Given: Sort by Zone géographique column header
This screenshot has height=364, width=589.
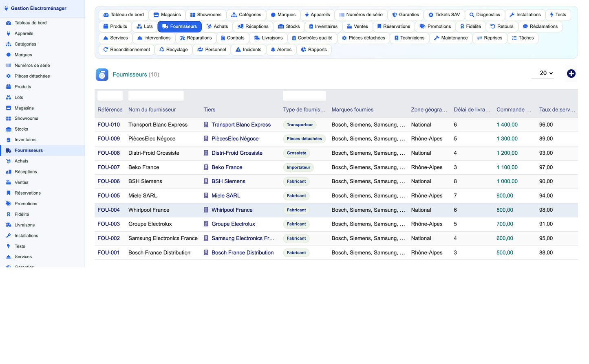Looking at the screenshot, I should tap(429, 110).
